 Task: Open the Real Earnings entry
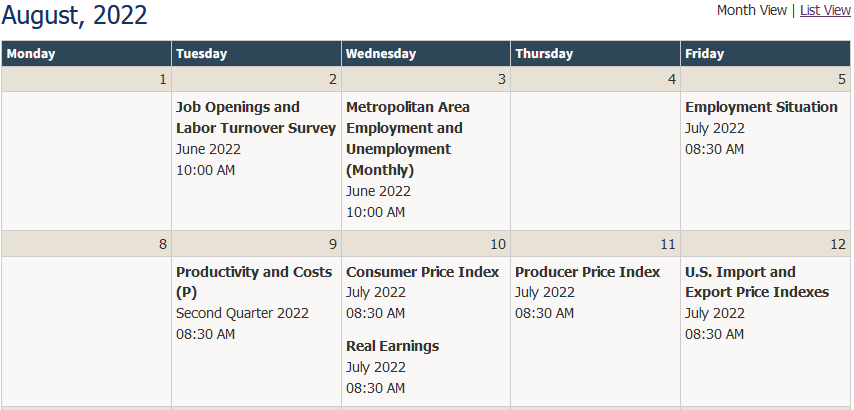click(x=392, y=346)
